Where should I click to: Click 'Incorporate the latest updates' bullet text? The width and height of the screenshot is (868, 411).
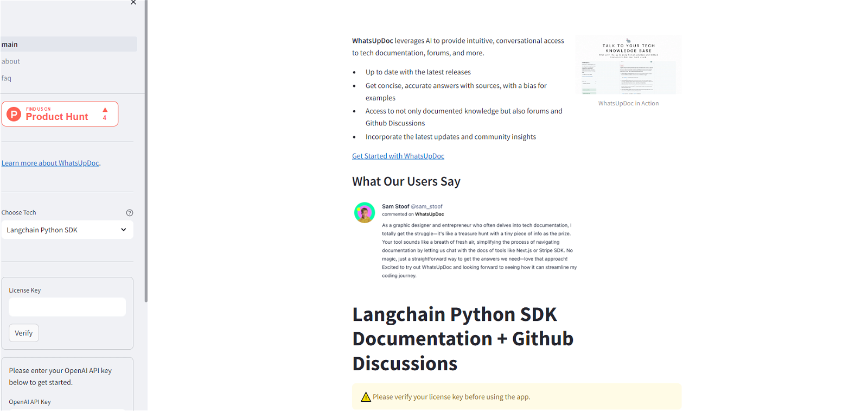click(x=451, y=137)
